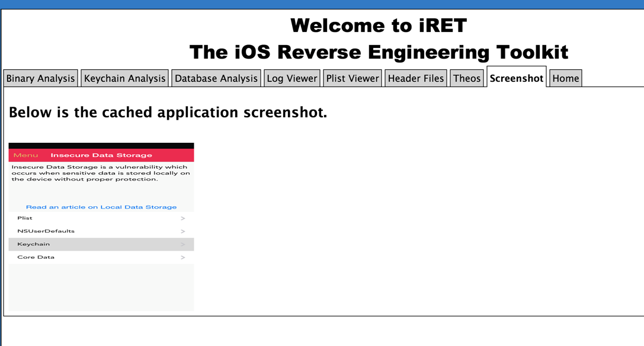Image resolution: width=644 pixels, height=346 pixels.
Task: Open the Binary Analysis tab
Action: pyautogui.click(x=40, y=78)
